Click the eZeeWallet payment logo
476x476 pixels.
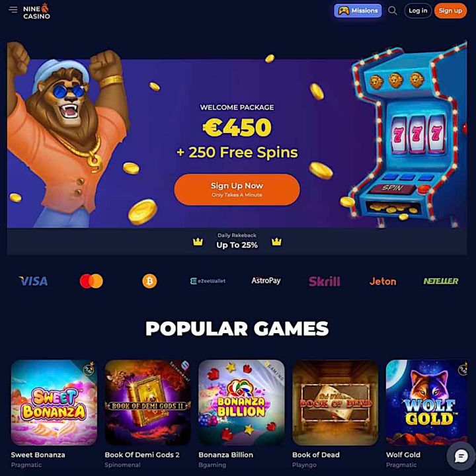[208, 281]
